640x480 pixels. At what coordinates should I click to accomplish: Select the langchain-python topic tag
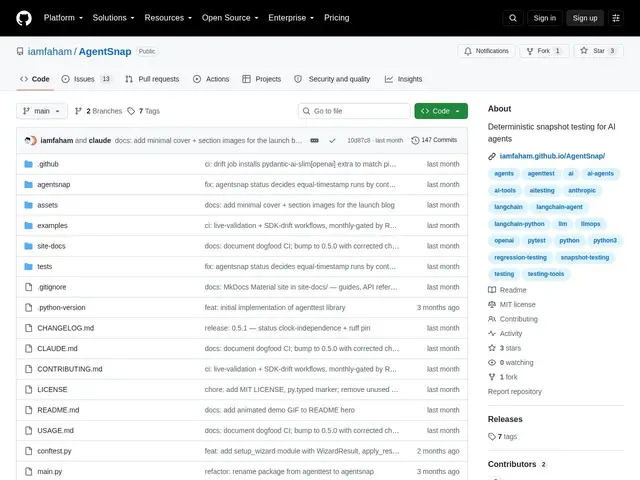tap(519, 224)
